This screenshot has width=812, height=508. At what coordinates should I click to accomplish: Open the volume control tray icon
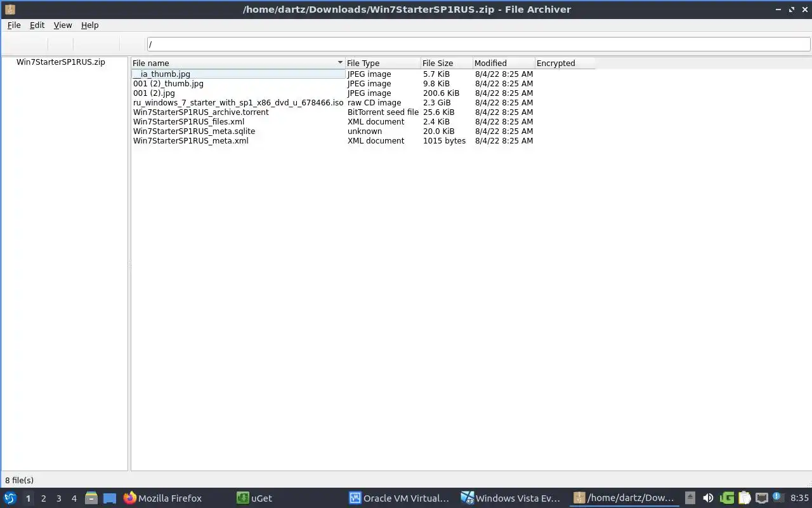click(x=708, y=498)
